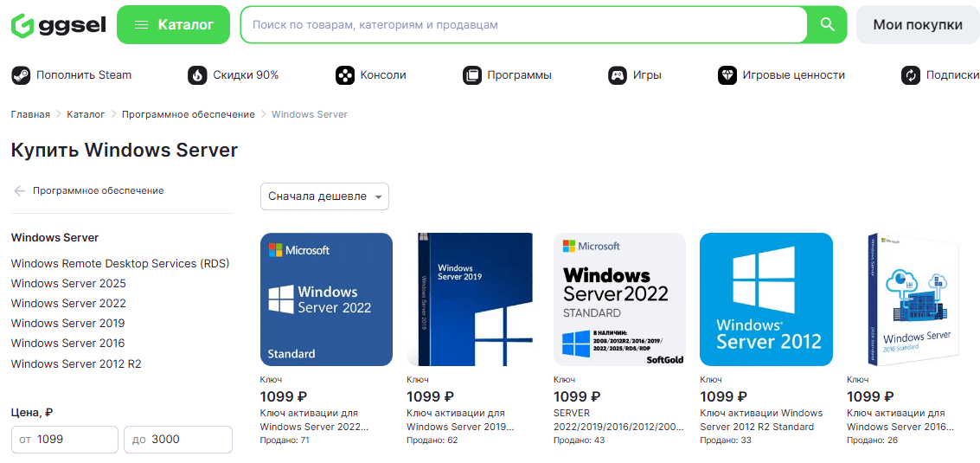This screenshot has height=463, width=980.
Task: Open Программы category
Action: 519,75
